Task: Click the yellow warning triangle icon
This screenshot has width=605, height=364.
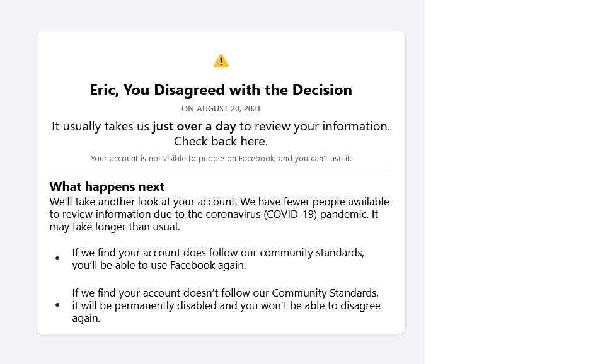Action: coord(221,61)
